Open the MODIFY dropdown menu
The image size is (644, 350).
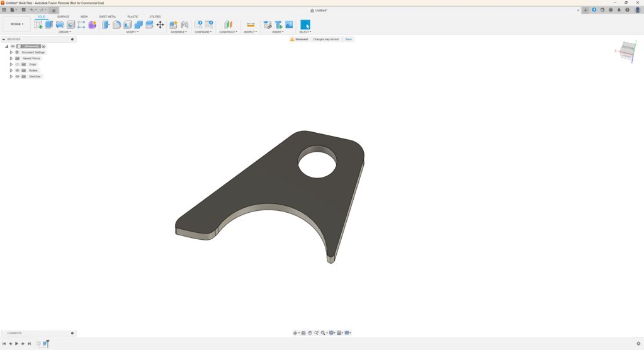(x=132, y=32)
